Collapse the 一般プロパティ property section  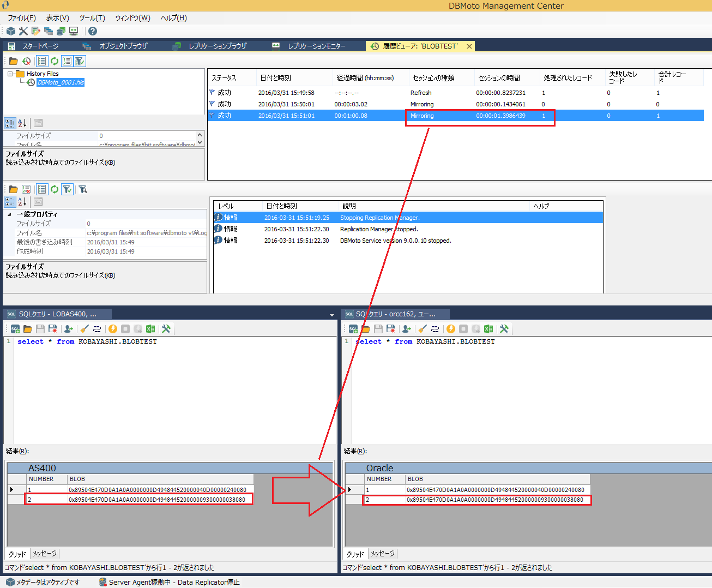pos(9,214)
